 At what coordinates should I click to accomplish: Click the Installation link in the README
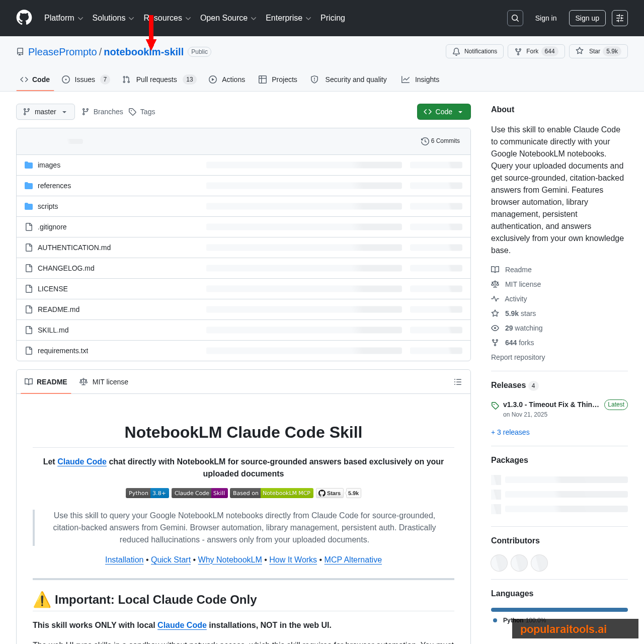click(x=124, y=559)
